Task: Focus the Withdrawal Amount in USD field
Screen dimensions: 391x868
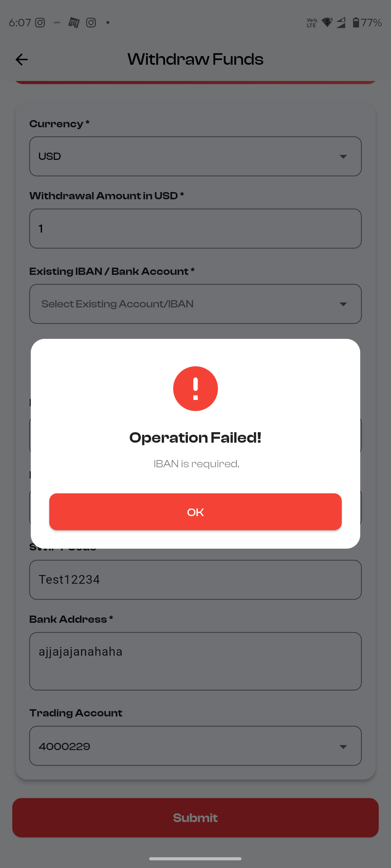Action: (195, 229)
